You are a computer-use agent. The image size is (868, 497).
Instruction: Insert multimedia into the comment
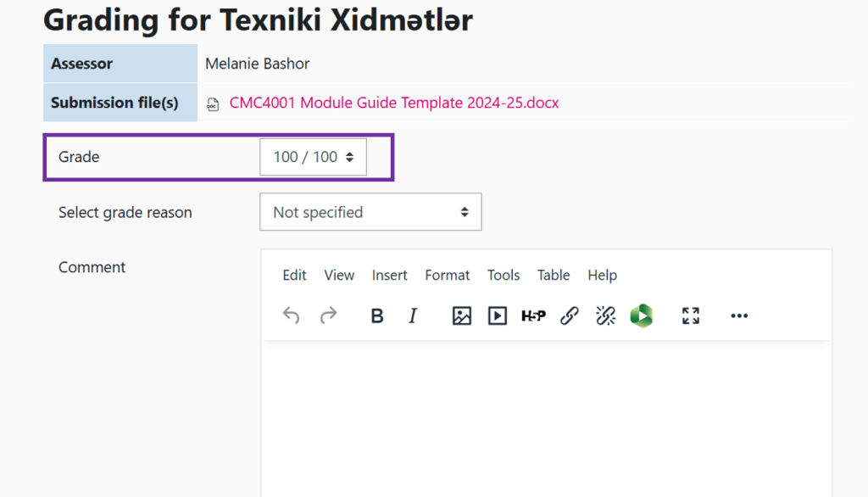tap(497, 316)
